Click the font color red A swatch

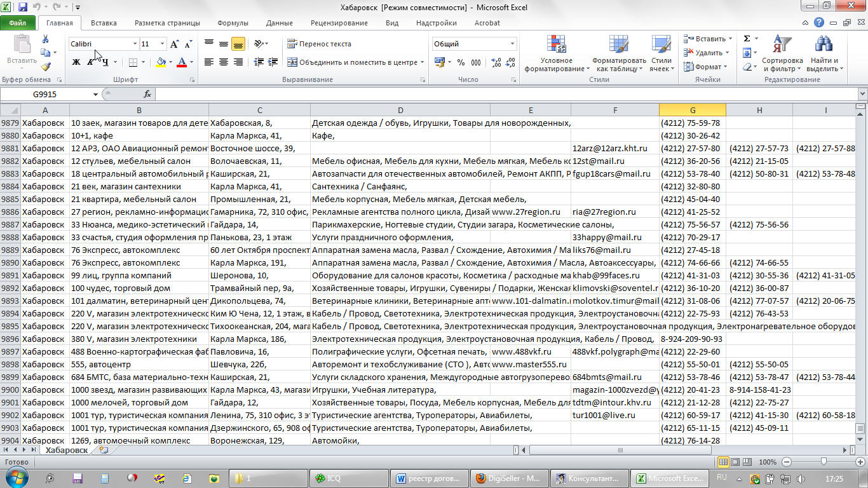click(x=182, y=62)
